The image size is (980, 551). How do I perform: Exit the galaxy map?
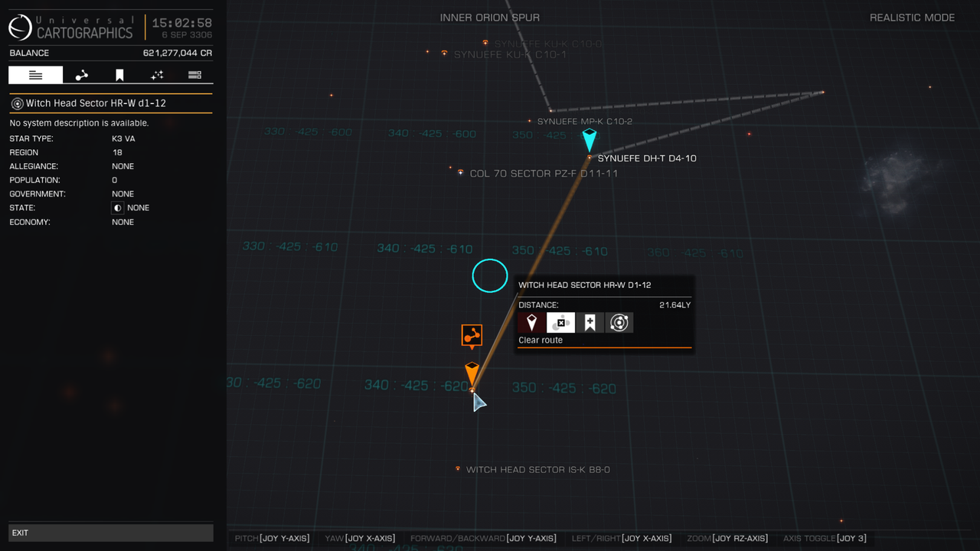point(111,533)
